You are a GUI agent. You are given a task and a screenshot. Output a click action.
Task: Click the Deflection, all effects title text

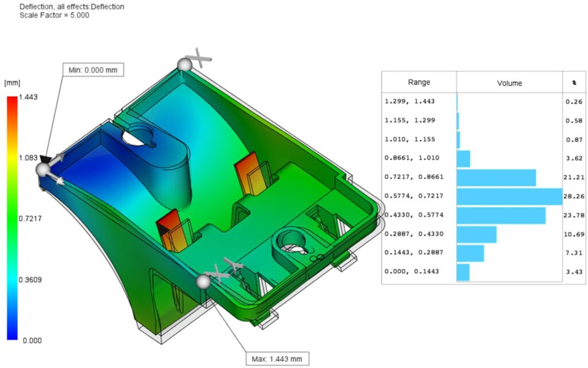(x=72, y=6)
